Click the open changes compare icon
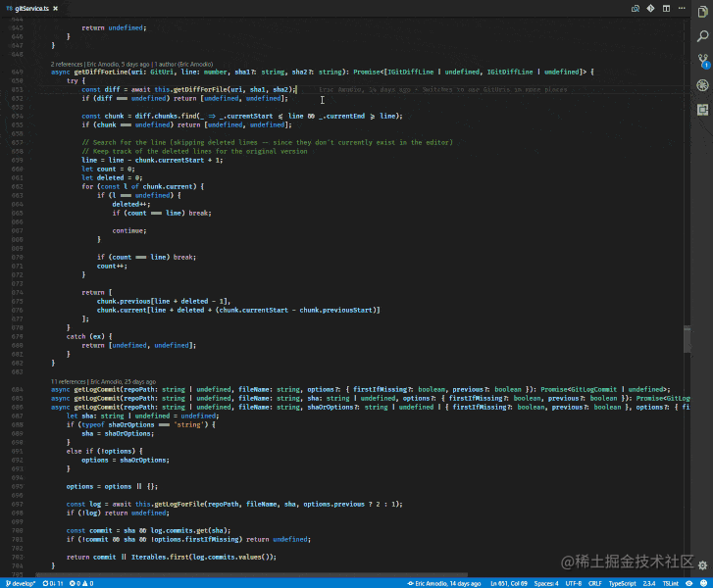The width and height of the screenshot is (713, 588). coord(637,8)
